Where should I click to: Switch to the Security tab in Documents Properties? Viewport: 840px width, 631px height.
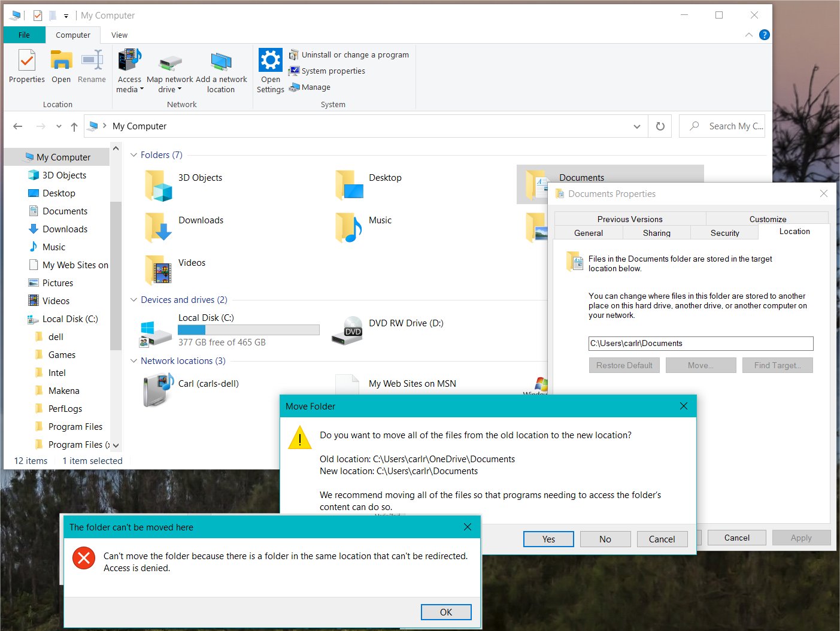tap(724, 232)
